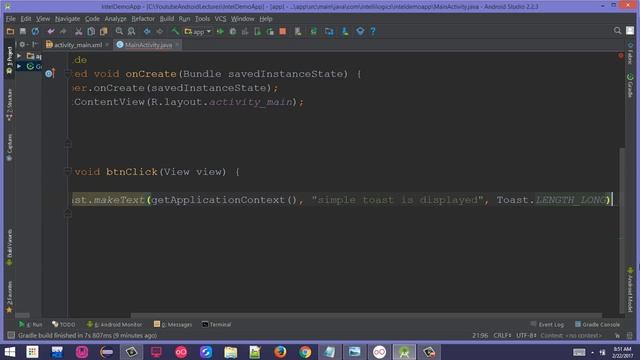The width and height of the screenshot is (640, 360).
Task: Close the activity_main.xml tab
Action: (x=107, y=44)
